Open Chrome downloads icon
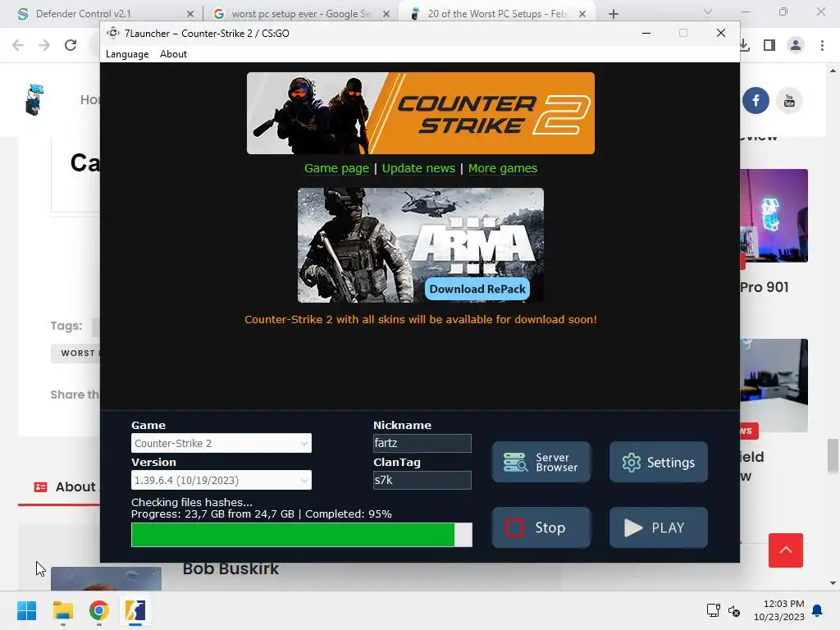840x630 pixels. pos(745,45)
